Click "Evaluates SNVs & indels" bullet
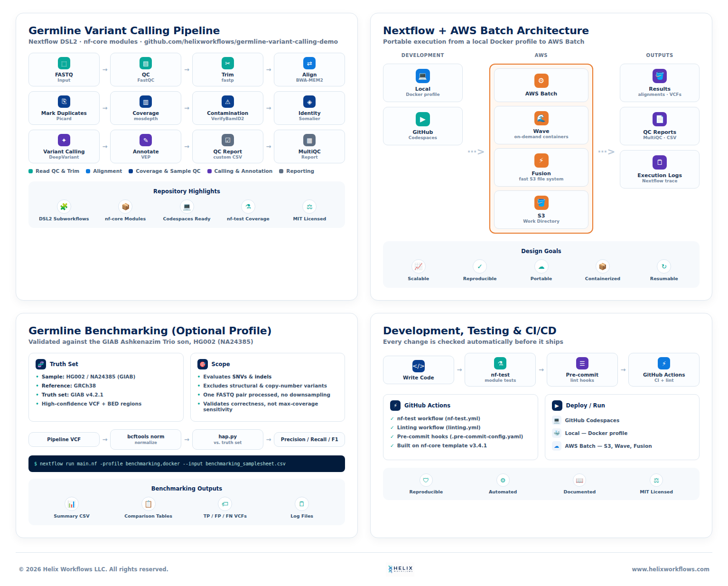 pyautogui.click(x=237, y=377)
